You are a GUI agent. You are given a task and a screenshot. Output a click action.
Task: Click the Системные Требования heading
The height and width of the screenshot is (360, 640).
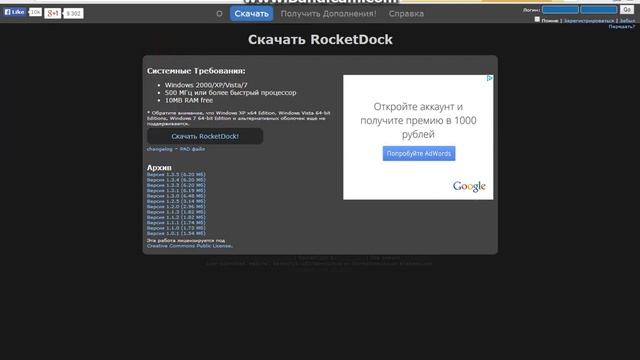point(196,71)
